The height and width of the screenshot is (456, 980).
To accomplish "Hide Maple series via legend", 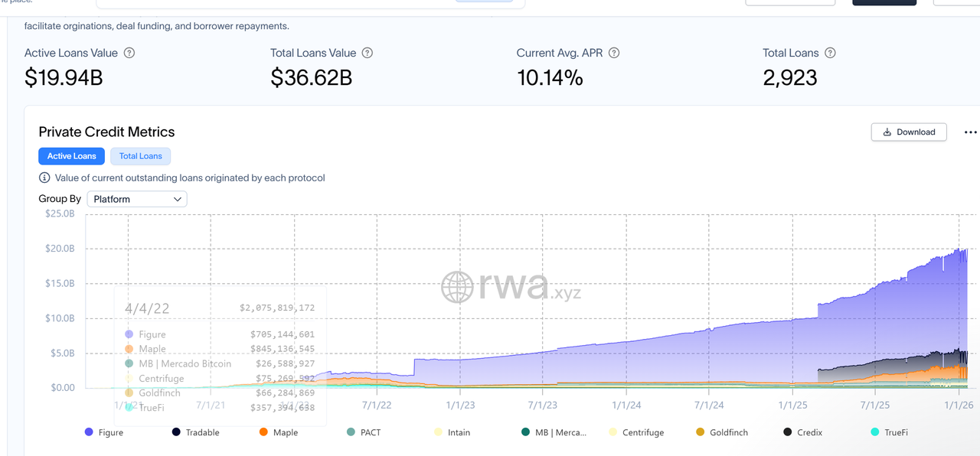I will coord(285,432).
